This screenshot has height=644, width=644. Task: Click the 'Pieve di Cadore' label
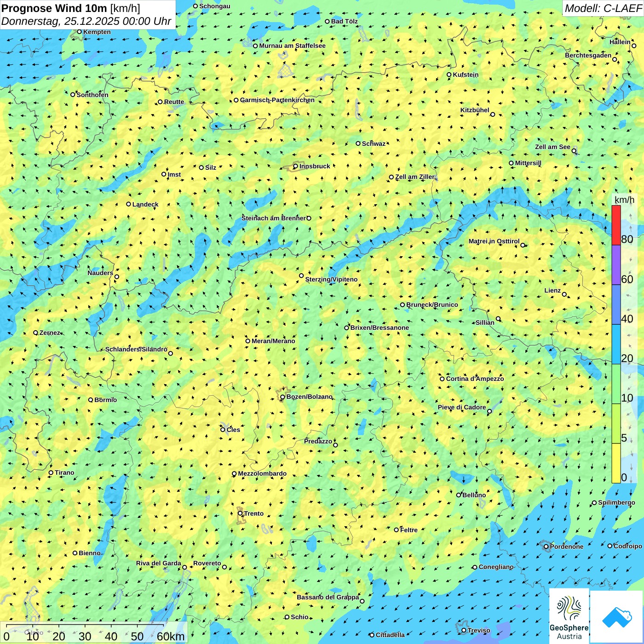point(462,407)
